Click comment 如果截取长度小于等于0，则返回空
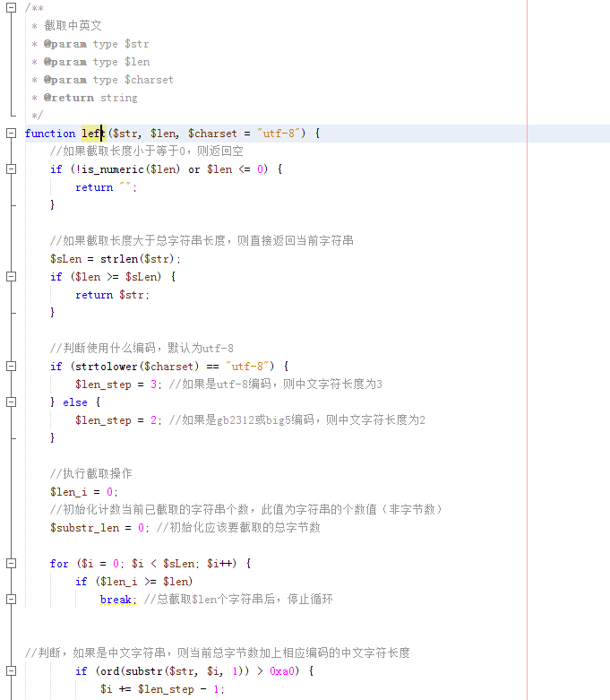The height and width of the screenshot is (700, 610). click(146, 151)
